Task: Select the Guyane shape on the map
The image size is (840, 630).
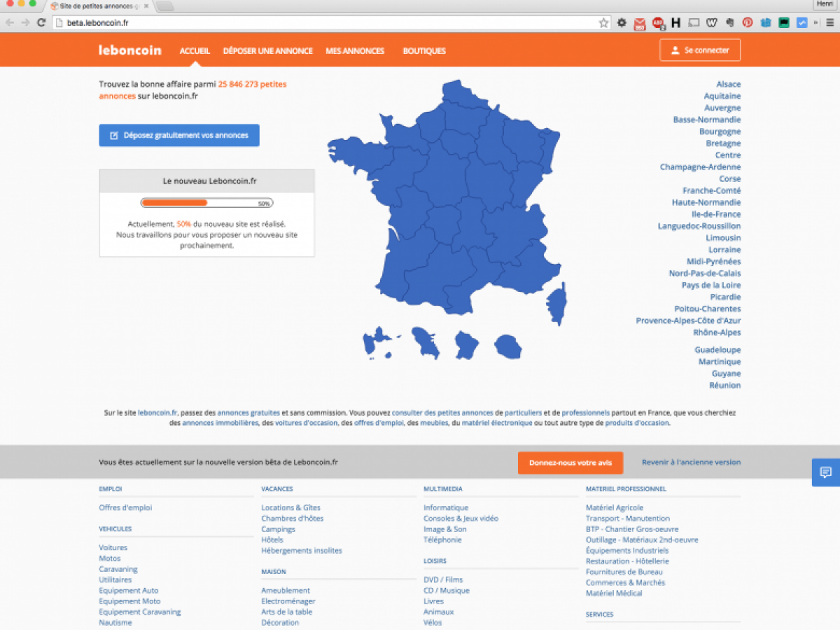Action: (x=466, y=344)
